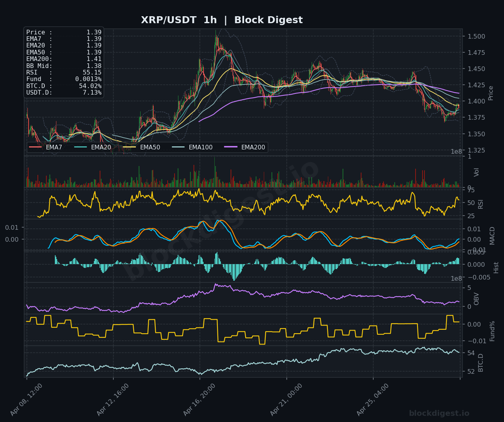Click the BTC.D panel axis label
The image size is (504, 422).
(481, 363)
